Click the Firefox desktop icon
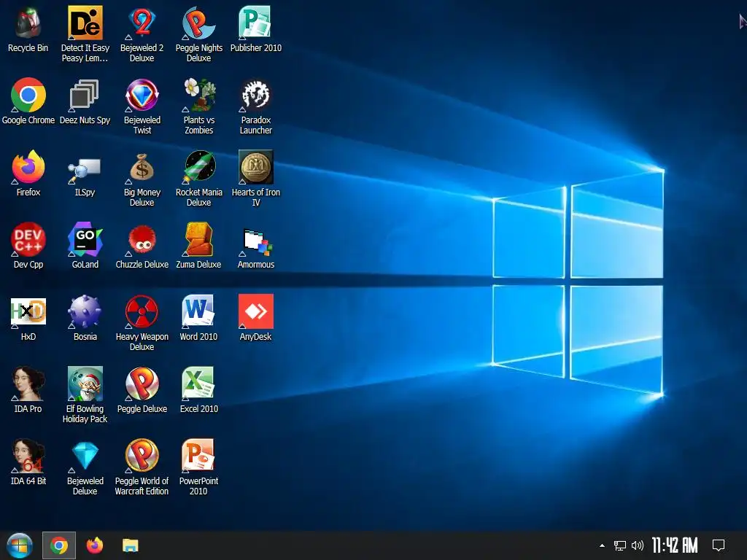The image size is (747, 560). (x=28, y=174)
